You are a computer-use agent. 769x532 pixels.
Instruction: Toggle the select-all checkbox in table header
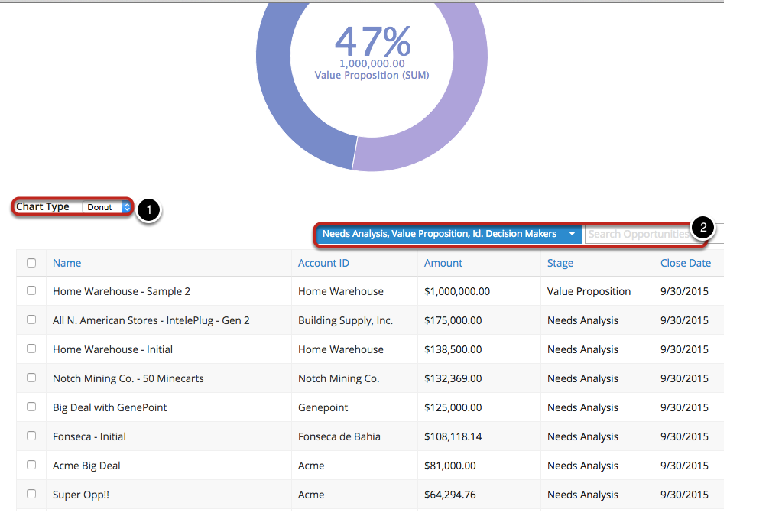click(31, 263)
